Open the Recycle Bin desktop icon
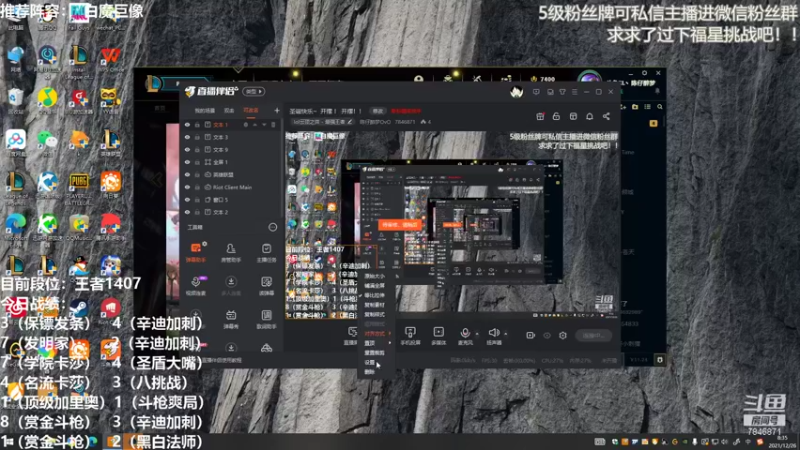Image resolution: width=800 pixels, height=450 pixels. [x=15, y=100]
